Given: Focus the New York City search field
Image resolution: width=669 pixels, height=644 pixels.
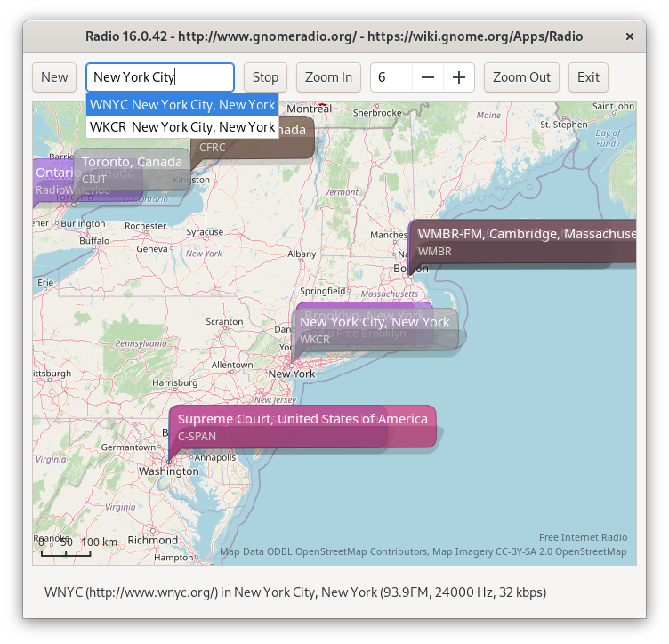Looking at the screenshot, I should [160, 77].
